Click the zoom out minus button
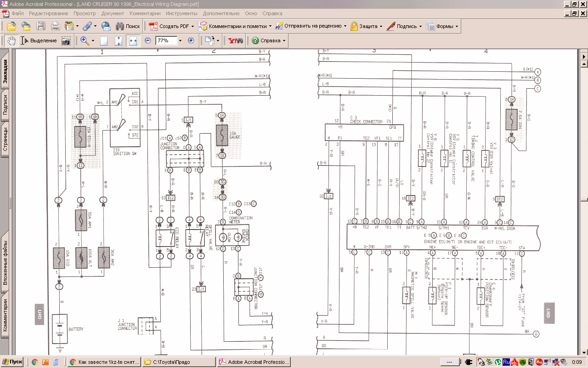 148,40
